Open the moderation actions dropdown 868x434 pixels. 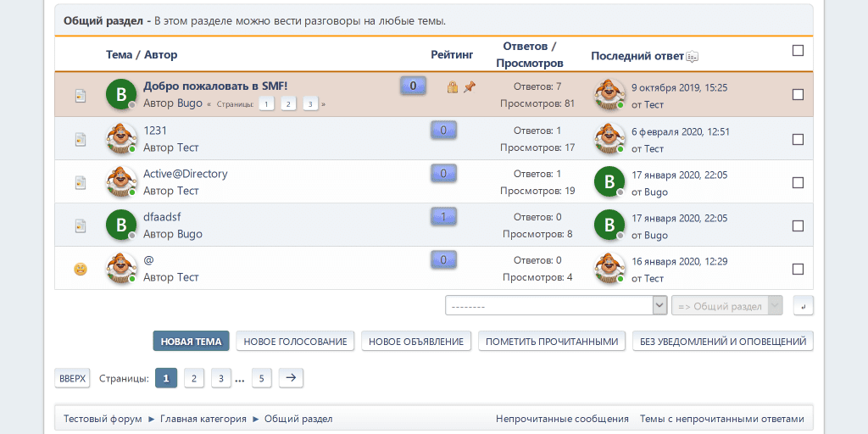coord(555,305)
